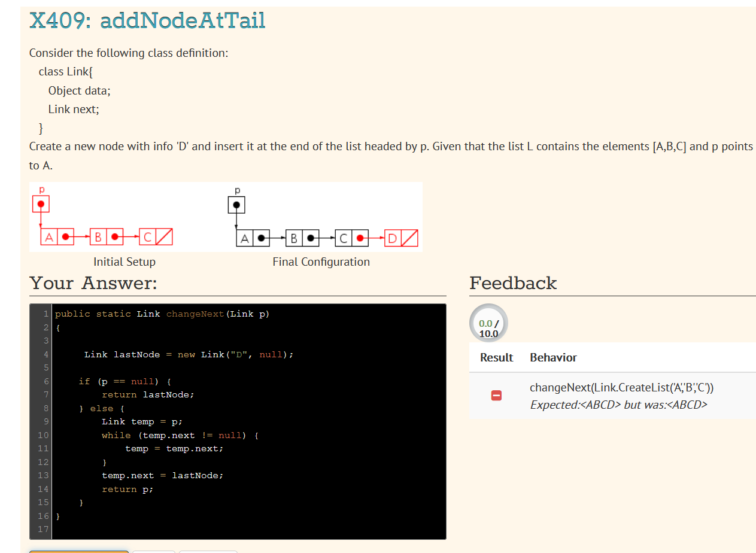The image size is (756, 553).
Task: Click the 0.0 / 10.0 score gauge
Action: [488, 323]
